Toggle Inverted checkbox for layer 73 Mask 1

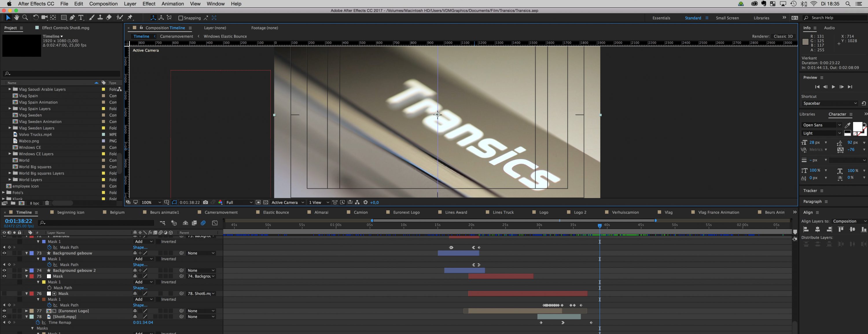pyautogui.click(x=158, y=259)
